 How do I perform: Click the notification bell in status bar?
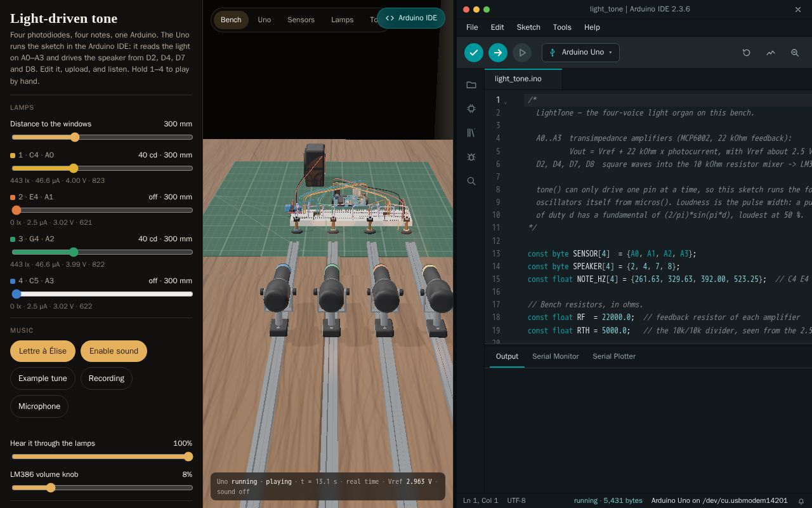point(801,501)
